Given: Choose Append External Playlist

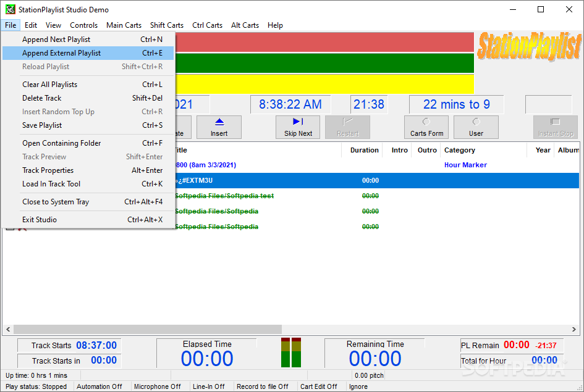Looking at the screenshot, I should tap(88, 53).
